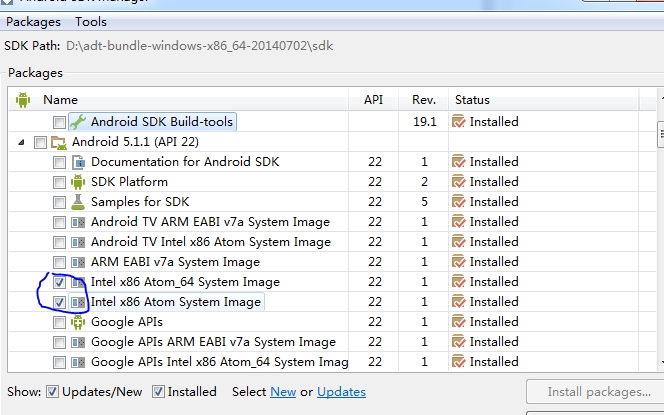This screenshot has height=415, width=664.
Task: Click the Installed status icon for SDK Platform
Action: click(459, 182)
